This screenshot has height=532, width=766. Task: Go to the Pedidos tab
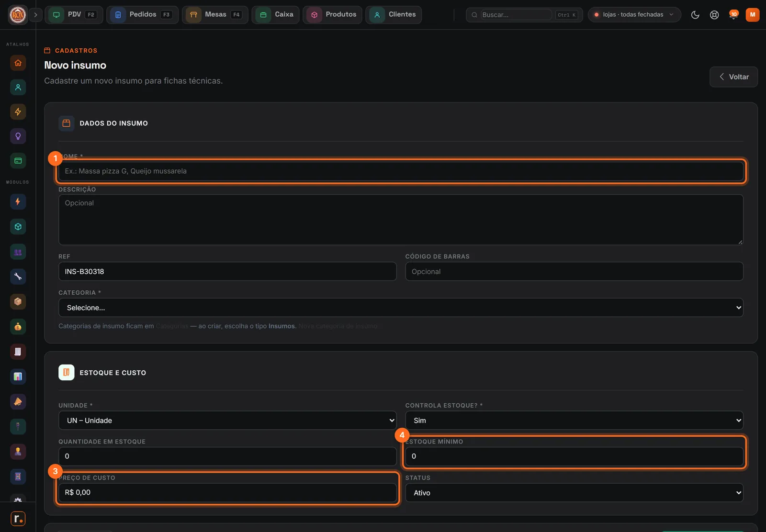point(142,15)
